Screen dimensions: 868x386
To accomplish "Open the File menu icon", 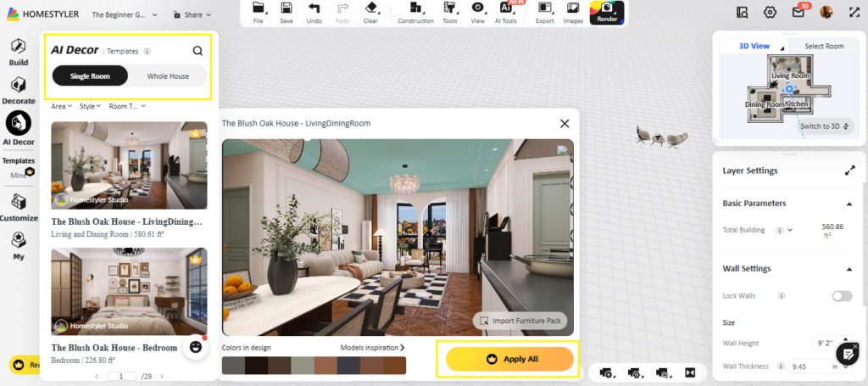I will (258, 13).
